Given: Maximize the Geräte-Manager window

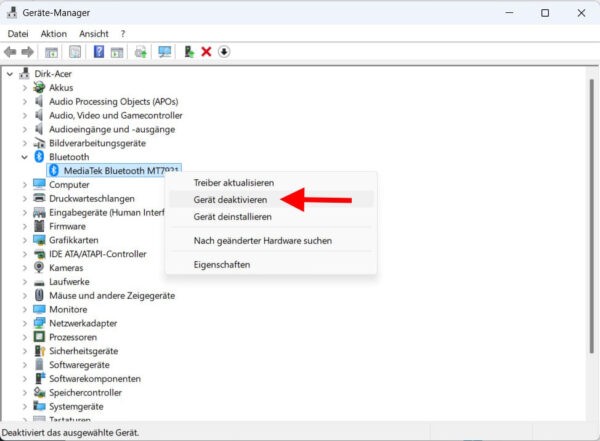Looking at the screenshot, I should click(545, 13).
